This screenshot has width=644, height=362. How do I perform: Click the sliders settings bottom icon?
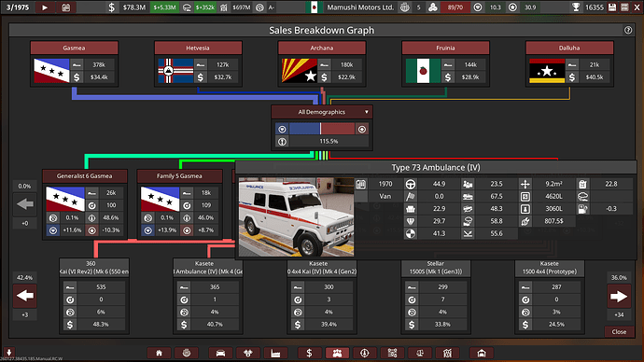pos(392,353)
